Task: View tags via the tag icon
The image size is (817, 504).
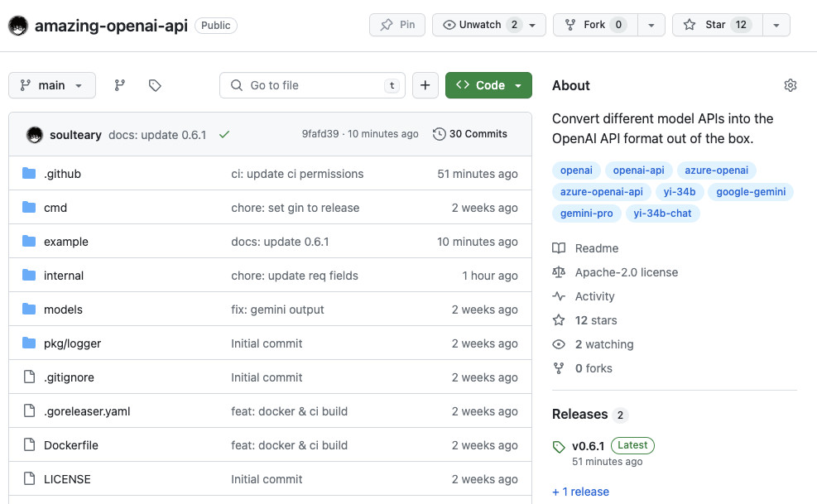Action: tap(155, 85)
